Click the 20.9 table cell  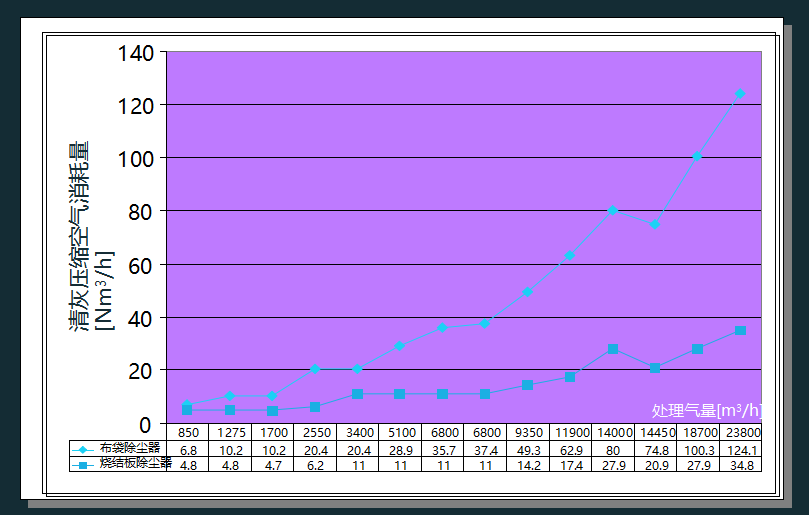click(656, 465)
